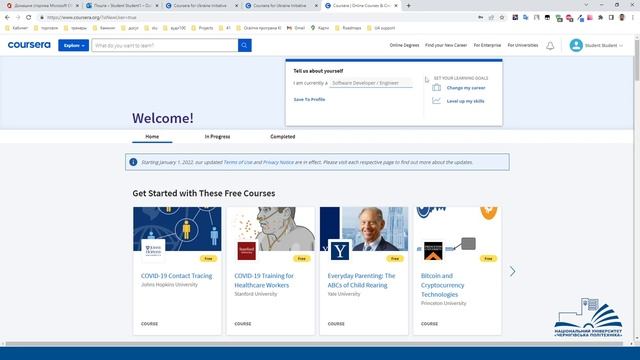Open the For Enterprise link

click(487, 45)
